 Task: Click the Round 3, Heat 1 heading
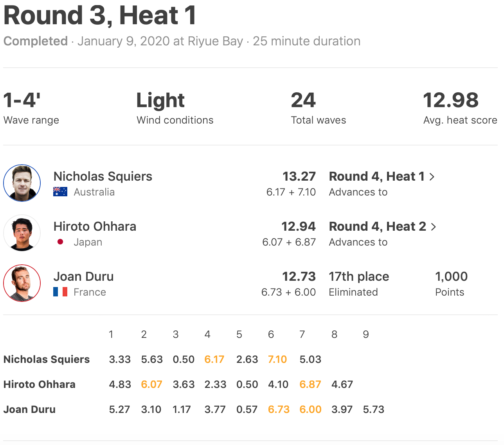click(100, 16)
